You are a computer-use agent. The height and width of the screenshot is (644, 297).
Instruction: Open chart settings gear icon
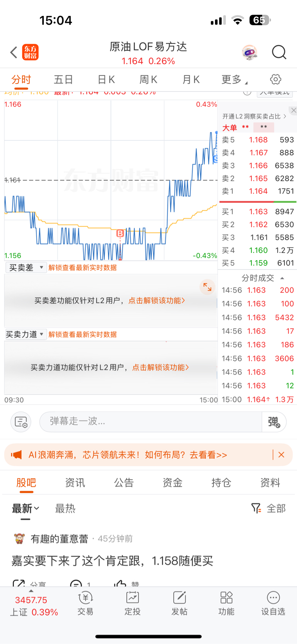[275, 79]
